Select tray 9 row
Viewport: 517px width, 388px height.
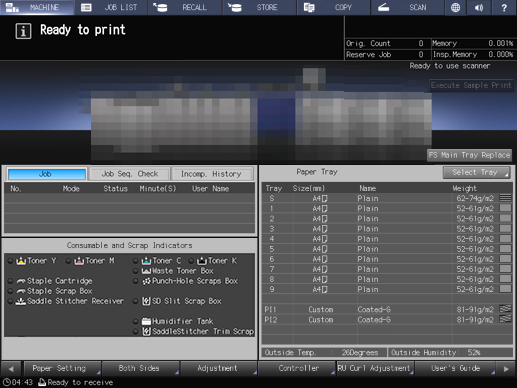[387, 289]
